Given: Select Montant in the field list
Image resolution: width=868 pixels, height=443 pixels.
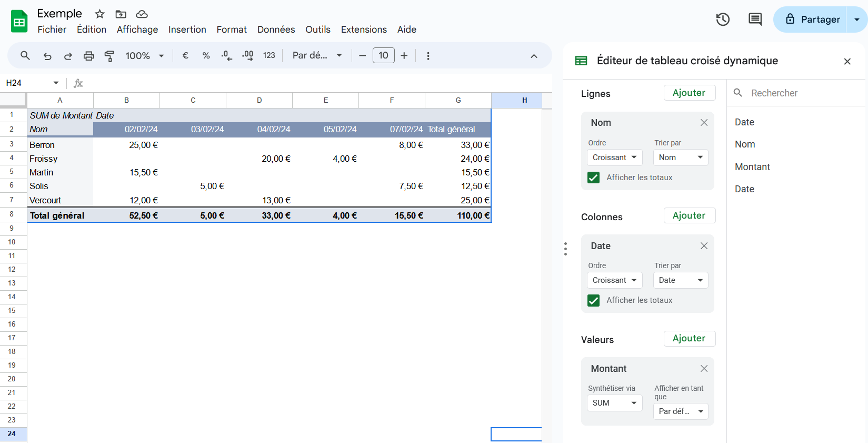Looking at the screenshot, I should click(752, 167).
